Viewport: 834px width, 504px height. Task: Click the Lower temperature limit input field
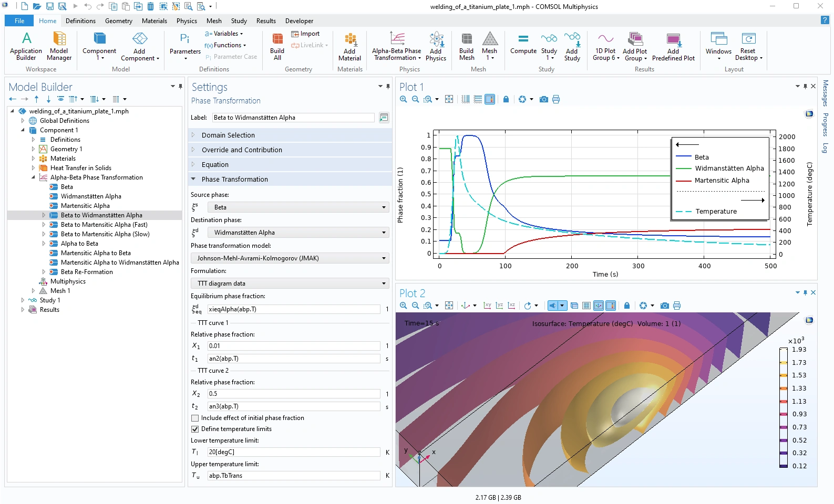click(x=293, y=452)
